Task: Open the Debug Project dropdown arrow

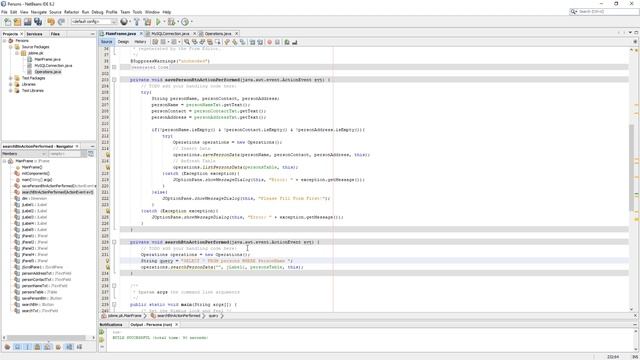Action: (x=178, y=22)
